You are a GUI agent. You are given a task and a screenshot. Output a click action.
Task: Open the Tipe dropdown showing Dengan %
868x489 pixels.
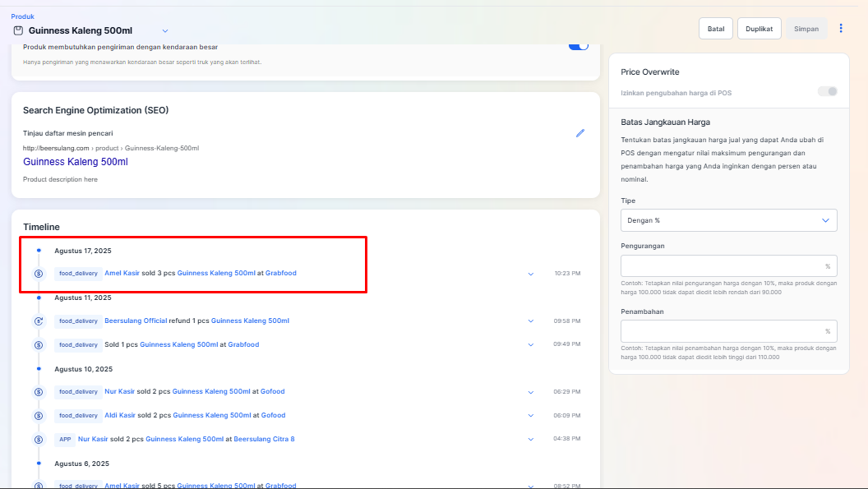pos(728,220)
